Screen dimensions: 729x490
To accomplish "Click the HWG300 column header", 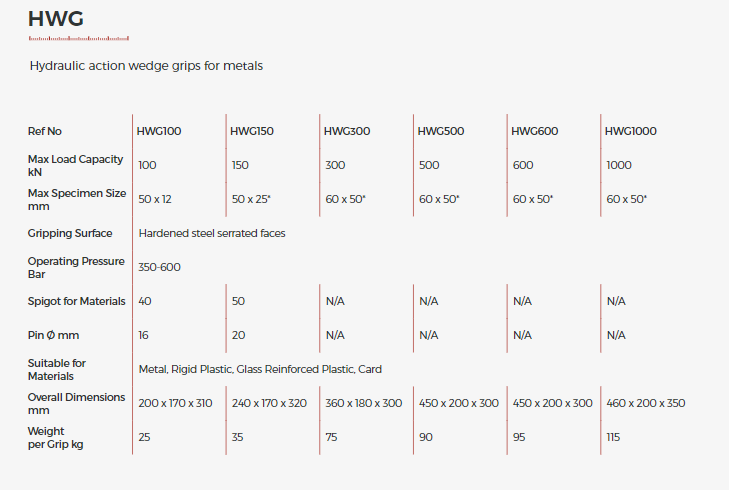I will click(347, 131).
